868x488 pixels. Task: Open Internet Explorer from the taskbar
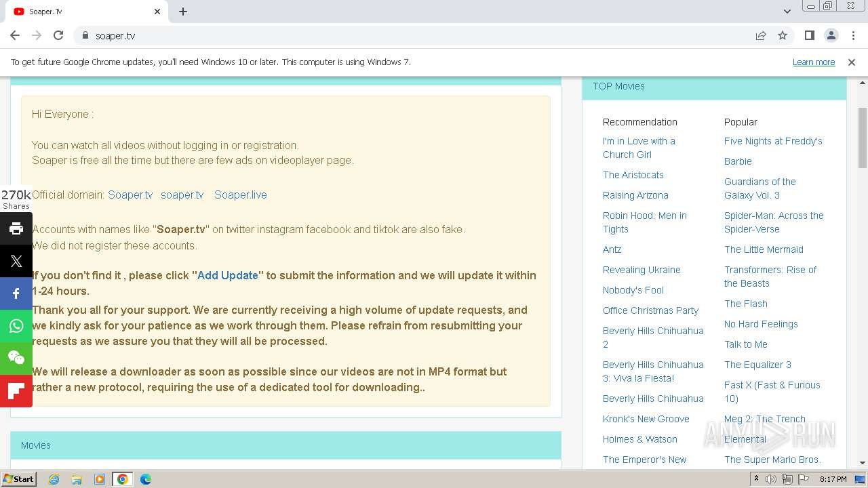[54, 479]
